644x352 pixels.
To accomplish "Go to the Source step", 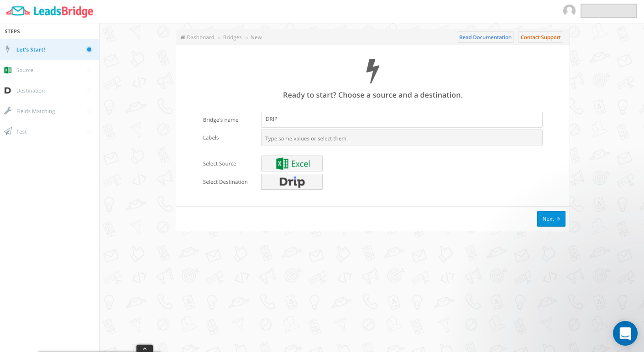I will pos(49,70).
